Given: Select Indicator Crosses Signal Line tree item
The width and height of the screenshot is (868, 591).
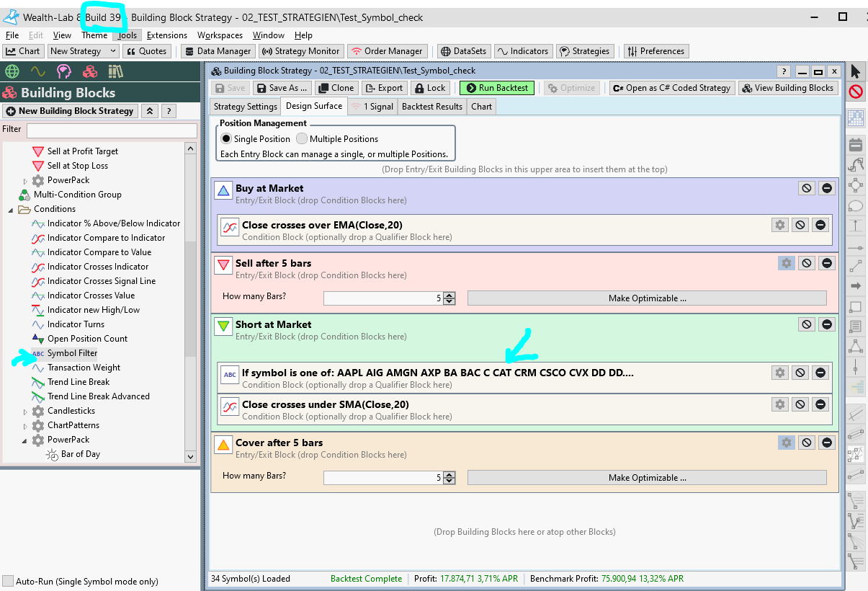Looking at the screenshot, I should (102, 281).
